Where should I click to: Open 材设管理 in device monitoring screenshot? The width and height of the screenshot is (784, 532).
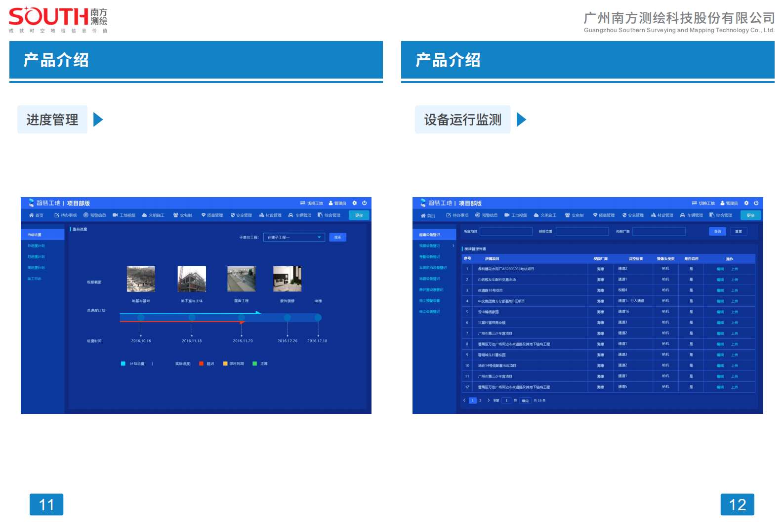[662, 215]
